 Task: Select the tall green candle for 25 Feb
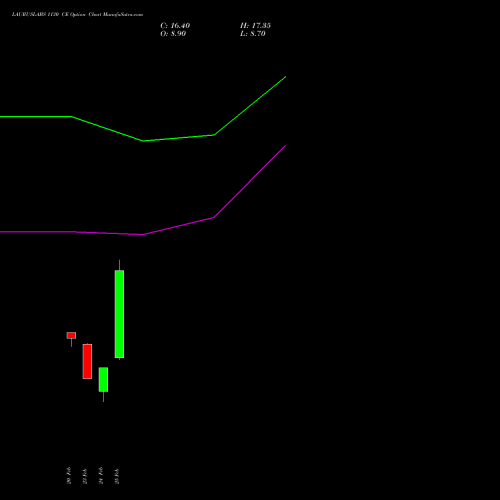tap(119, 314)
